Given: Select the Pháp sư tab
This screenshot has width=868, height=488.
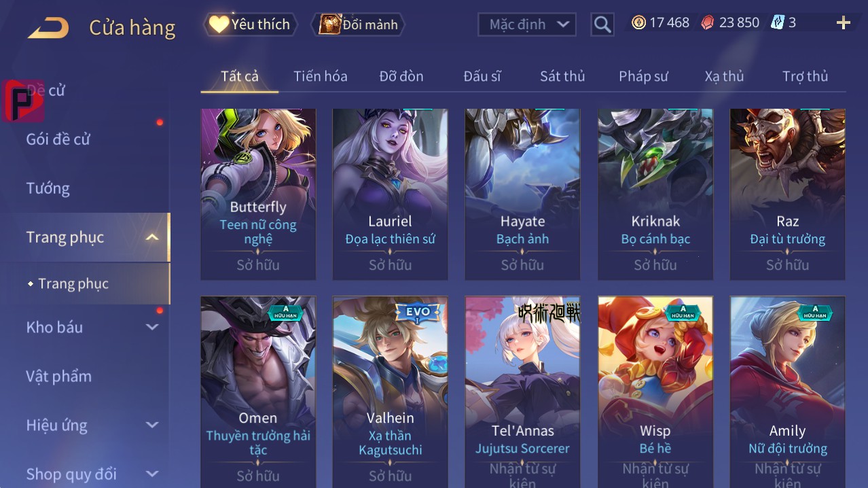Looking at the screenshot, I should click(x=643, y=76).
